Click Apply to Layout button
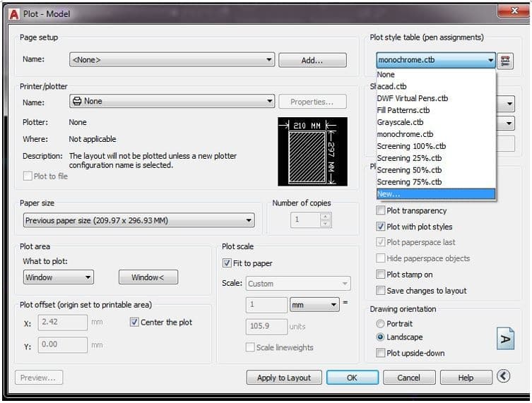 (284, 378)
